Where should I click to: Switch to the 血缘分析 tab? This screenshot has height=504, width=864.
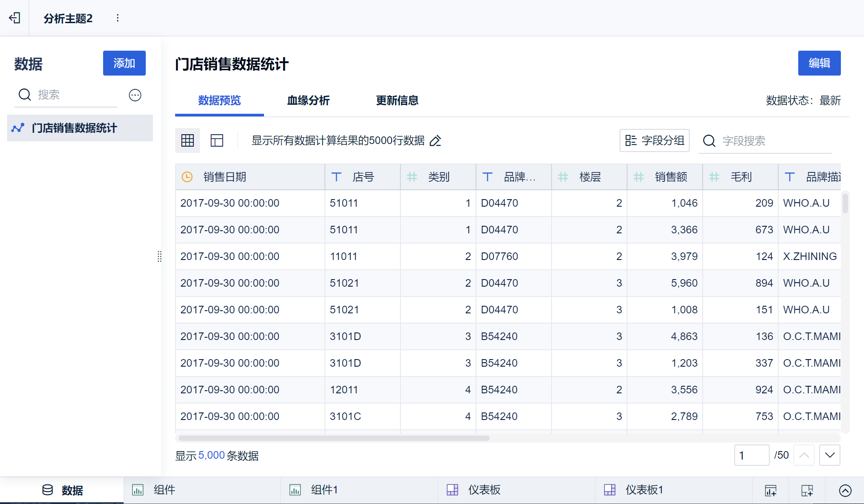coord(308,100)
